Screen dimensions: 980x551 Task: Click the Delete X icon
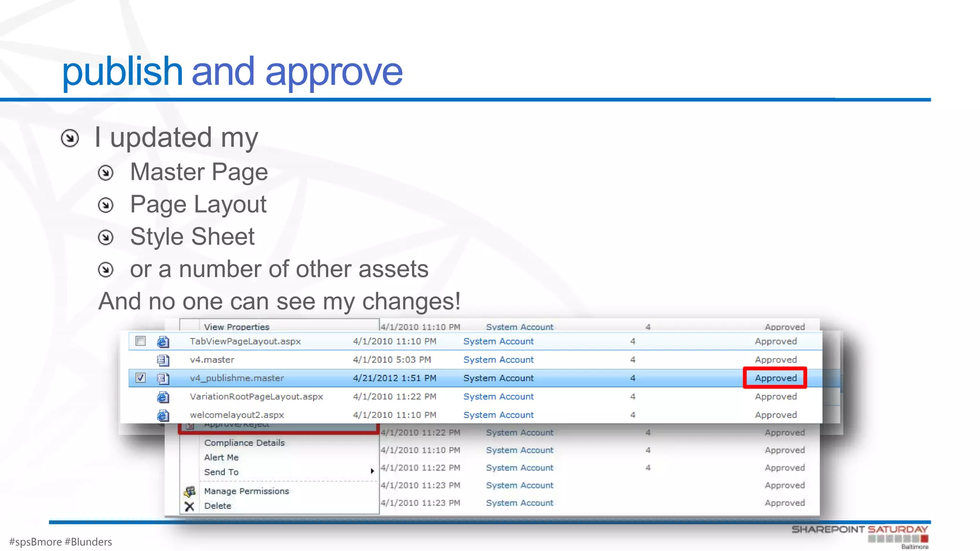[189, 506]
